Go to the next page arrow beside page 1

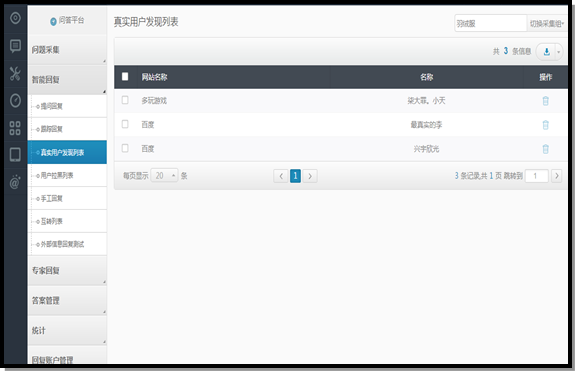click(310, 176)
